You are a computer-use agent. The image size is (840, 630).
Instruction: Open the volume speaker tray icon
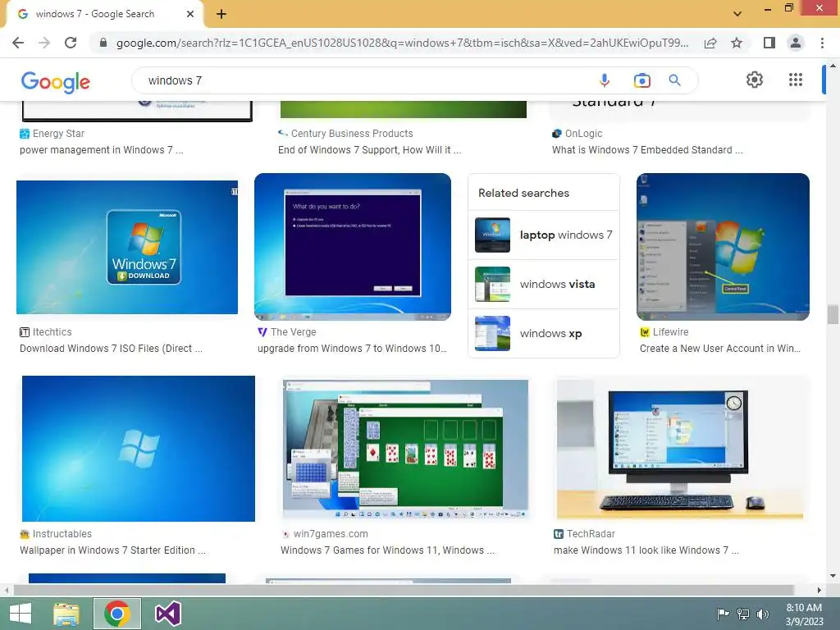click(x=763, y=614)
